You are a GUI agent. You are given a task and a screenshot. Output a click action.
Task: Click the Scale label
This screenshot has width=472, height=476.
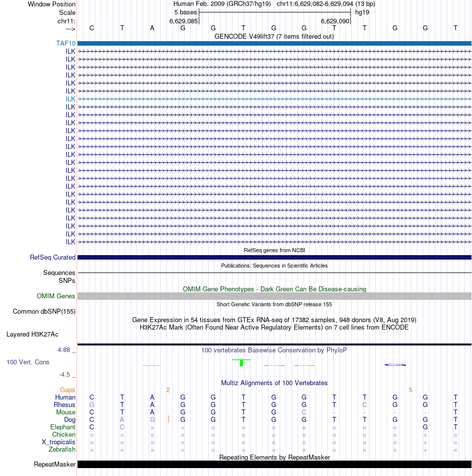[67, 13]
